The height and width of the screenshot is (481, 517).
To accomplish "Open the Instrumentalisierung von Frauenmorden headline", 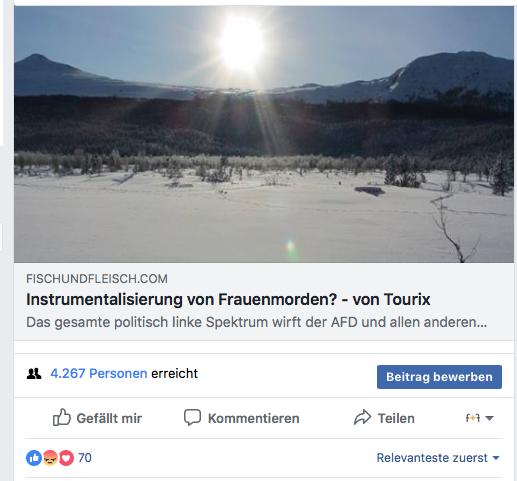I will (x=228, y=299).
